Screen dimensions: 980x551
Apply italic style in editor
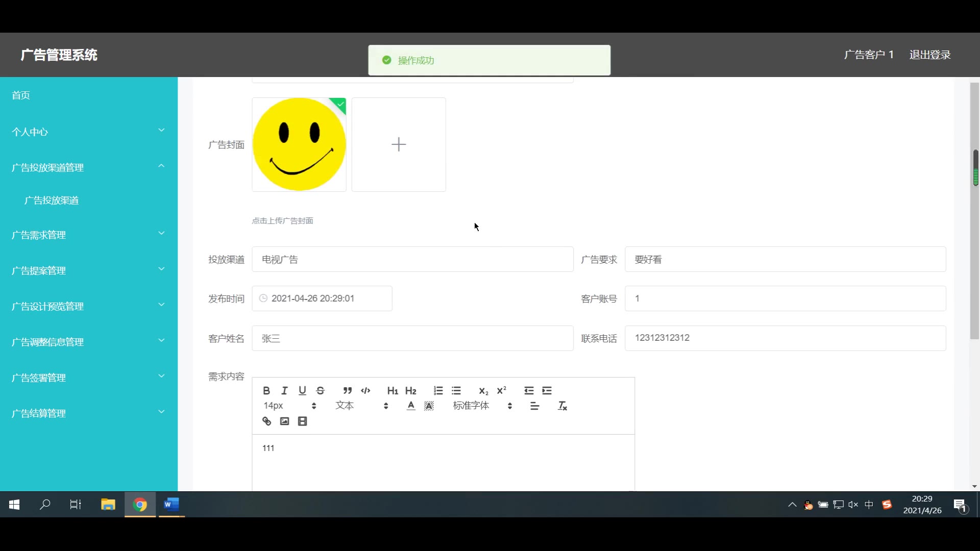pyautogui.click(x=284, y=391)
